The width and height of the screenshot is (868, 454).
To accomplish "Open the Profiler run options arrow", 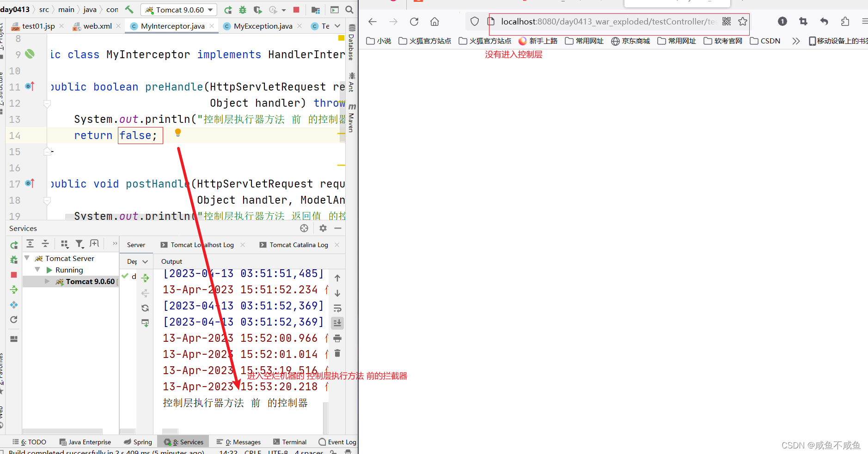I will [284, 10].
